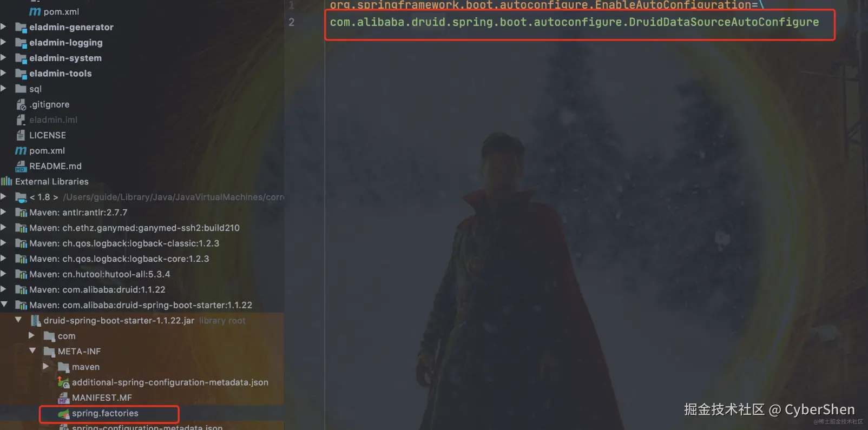This screenshot has width=868, height=430.
Task: Click the JDK 1.8 folder icon
Action: 21,197
